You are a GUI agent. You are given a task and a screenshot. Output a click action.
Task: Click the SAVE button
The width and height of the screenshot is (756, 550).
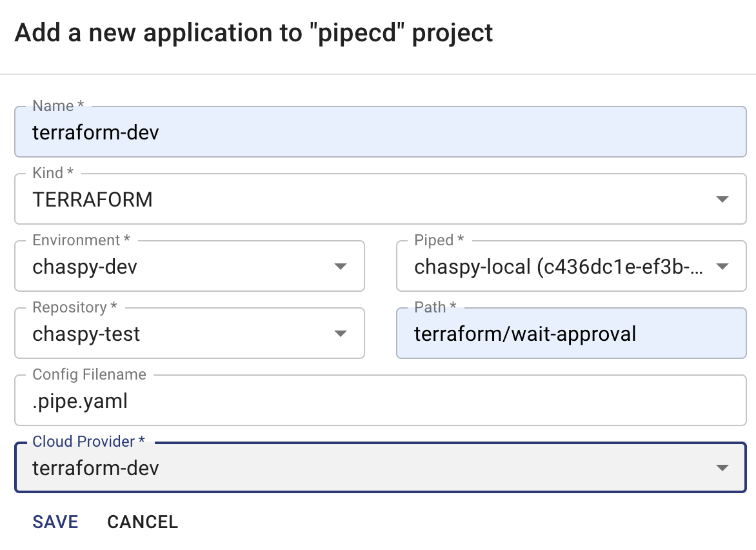(x=55, y=522)
